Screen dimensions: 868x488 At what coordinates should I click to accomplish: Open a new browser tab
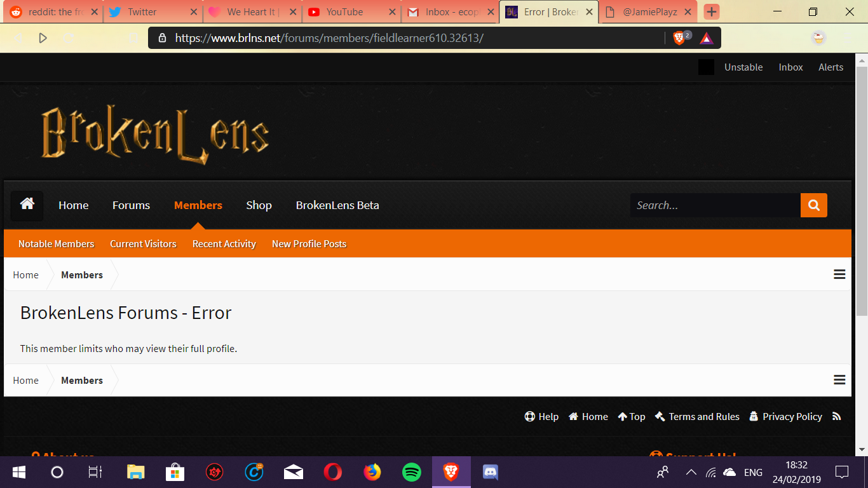point(712,12)
